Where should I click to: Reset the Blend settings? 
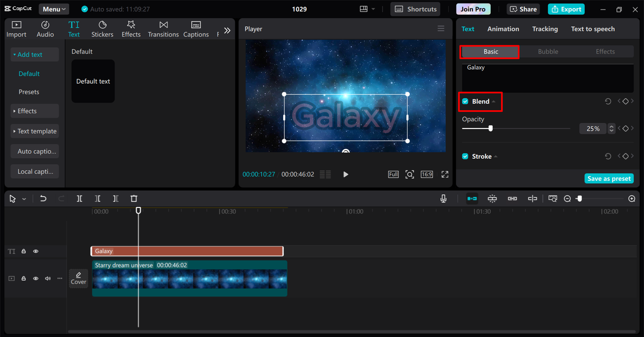pyautogui.click(x=608, y=101)
